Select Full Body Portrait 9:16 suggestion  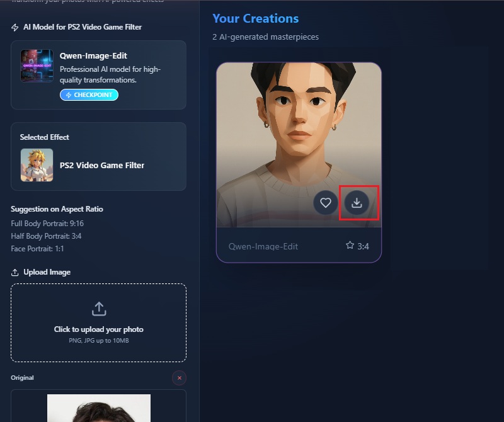(47, 224)
